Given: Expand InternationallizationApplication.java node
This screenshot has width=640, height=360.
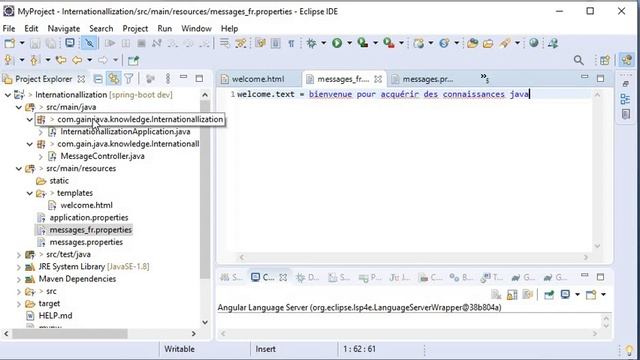Looking at the screenshot, I should 40,132.
